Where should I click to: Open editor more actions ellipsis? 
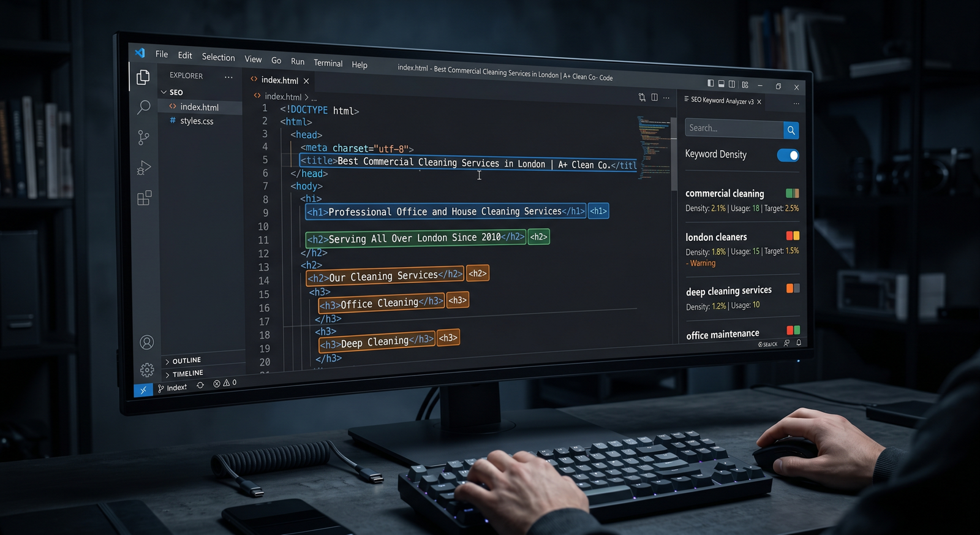pos(666,98)
